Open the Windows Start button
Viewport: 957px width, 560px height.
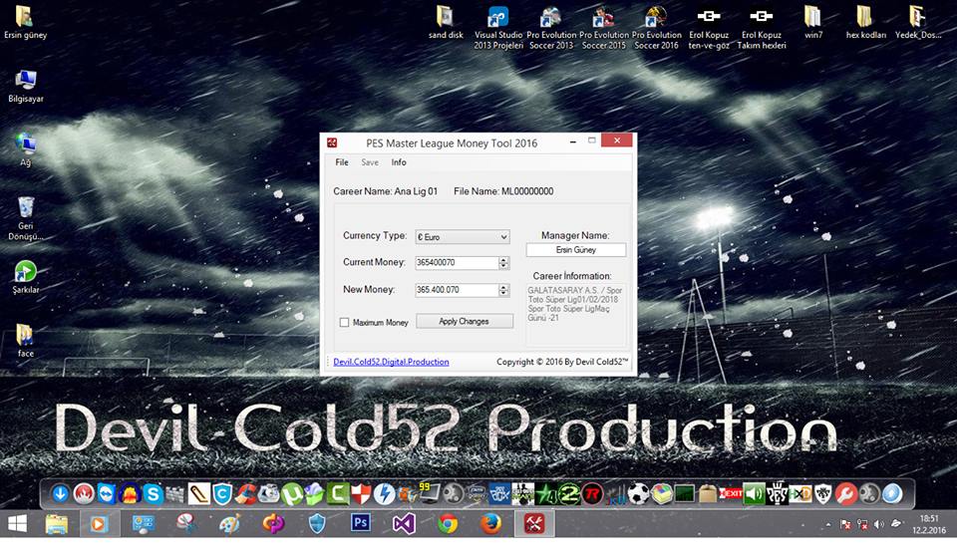17,523
